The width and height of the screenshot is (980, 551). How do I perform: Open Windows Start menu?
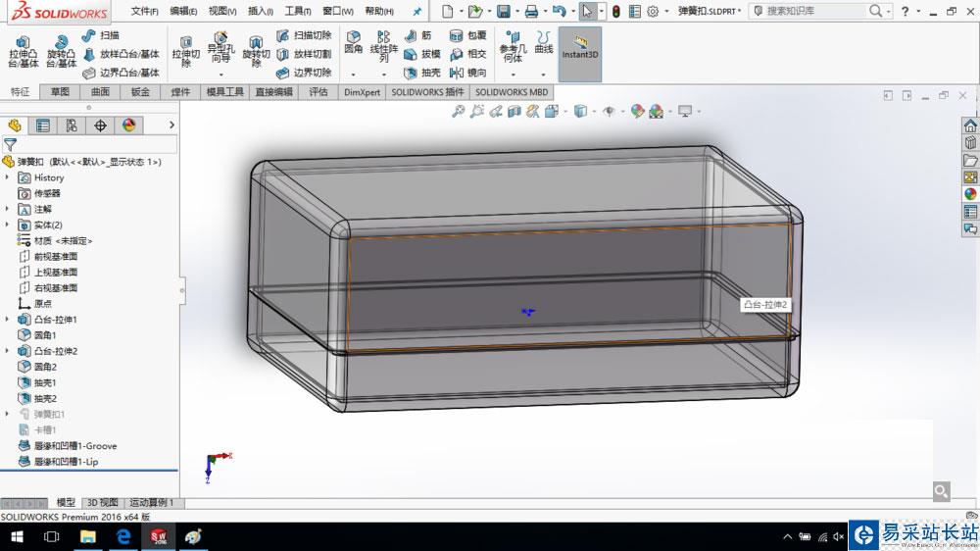click(x=17, y=536)
